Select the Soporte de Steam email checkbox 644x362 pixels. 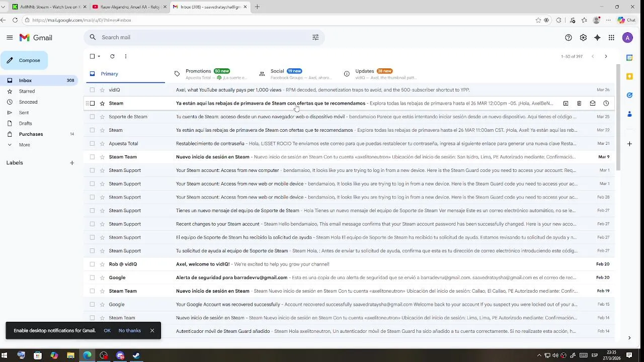click(92, 117)
